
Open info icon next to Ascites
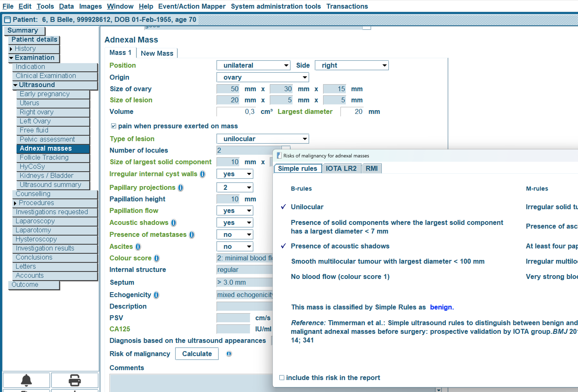138,246
